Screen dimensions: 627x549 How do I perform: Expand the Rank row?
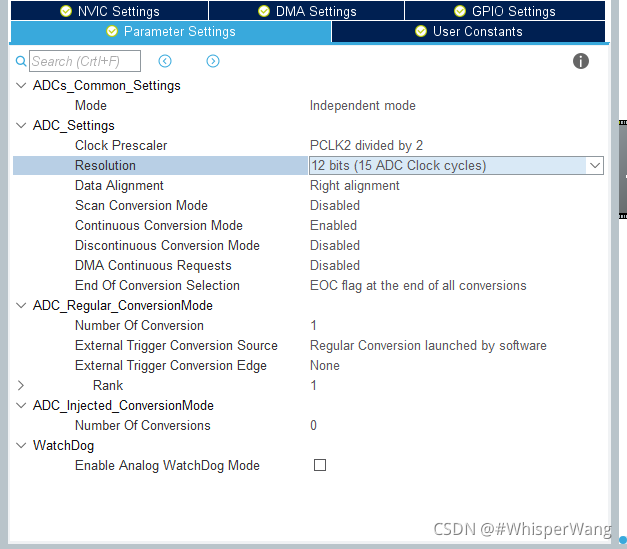click(21, 385)
